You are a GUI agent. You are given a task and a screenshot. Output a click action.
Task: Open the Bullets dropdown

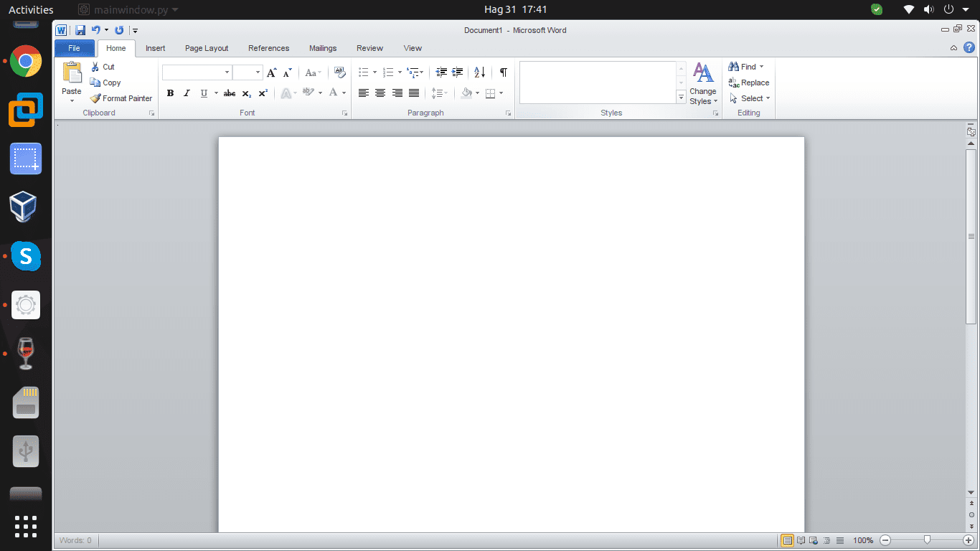tap(374, 72)
